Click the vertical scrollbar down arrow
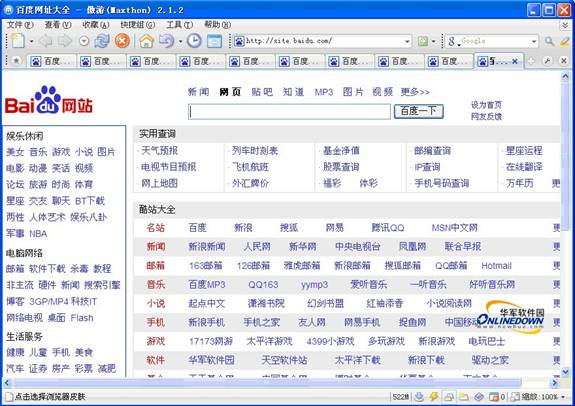575x406 pixels. coord(565,372)
